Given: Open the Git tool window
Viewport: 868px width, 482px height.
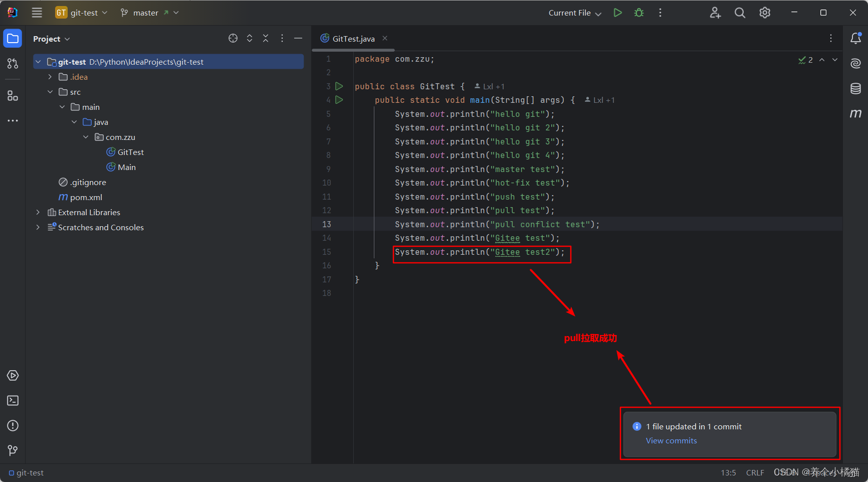Looking at the screenshot, I should point(13,451).
